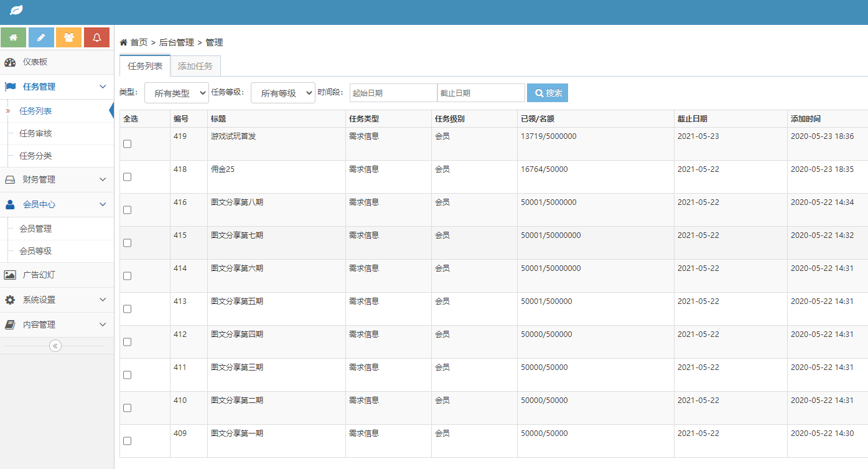Viewport: 868px width, 469px height.
Task: Select the checkbox for row 416
Action: (x=128, y=210)
